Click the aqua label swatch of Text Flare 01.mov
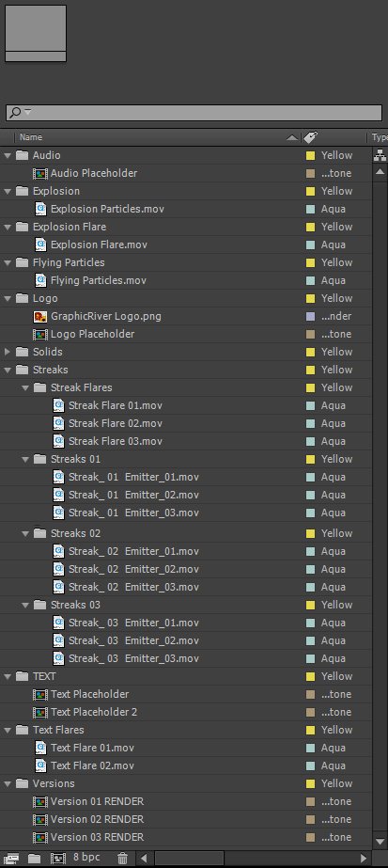 pyautogui.click(x=311, y=748)
